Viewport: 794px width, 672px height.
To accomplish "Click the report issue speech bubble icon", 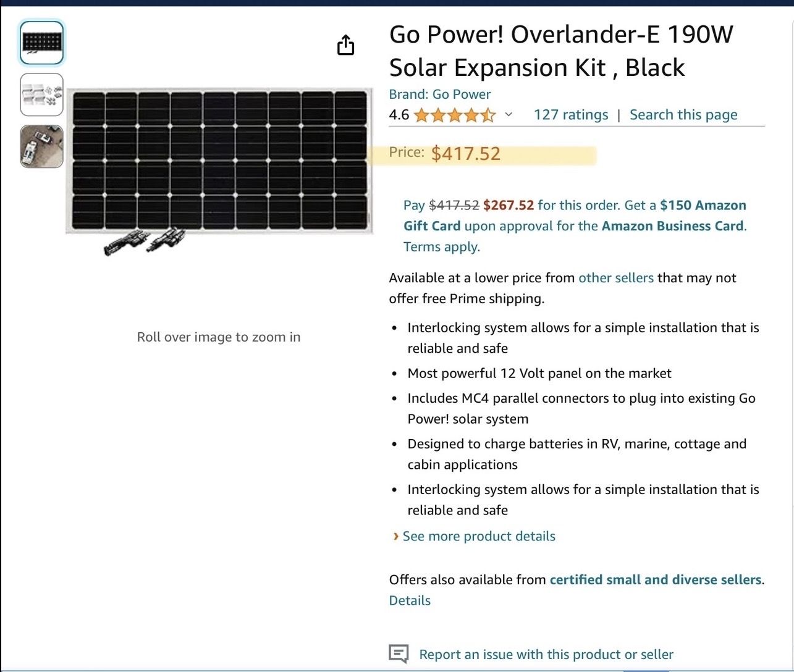I will click(399, 653).
